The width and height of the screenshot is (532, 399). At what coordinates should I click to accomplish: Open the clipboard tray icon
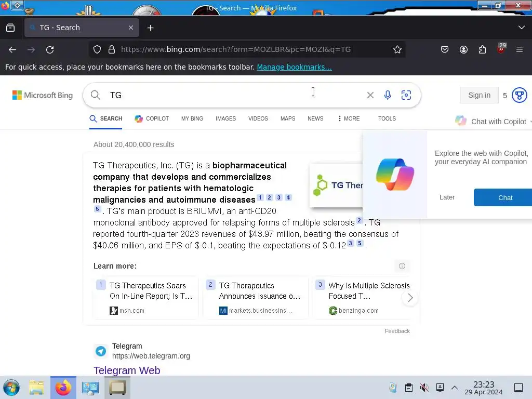point(409,388)
